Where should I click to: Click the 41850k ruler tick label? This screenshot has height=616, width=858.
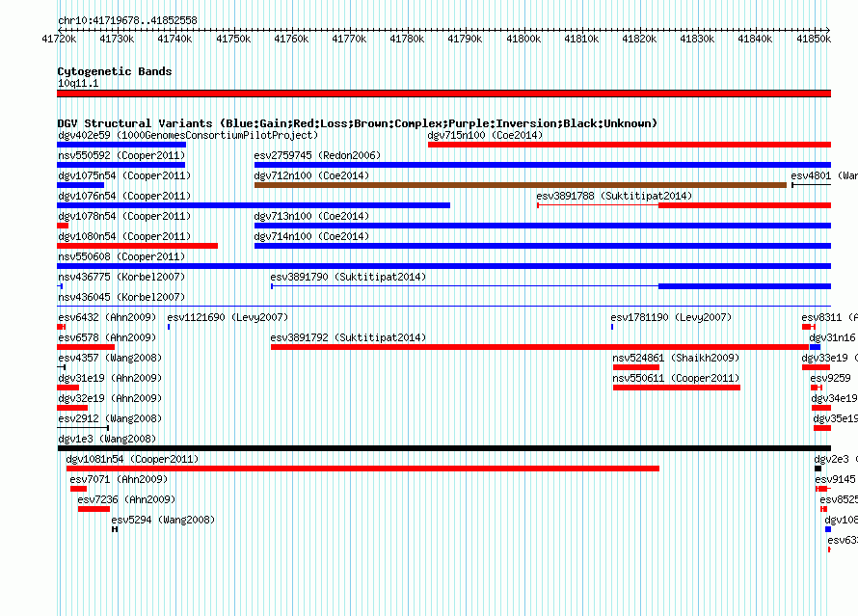[x=814, y=39]
